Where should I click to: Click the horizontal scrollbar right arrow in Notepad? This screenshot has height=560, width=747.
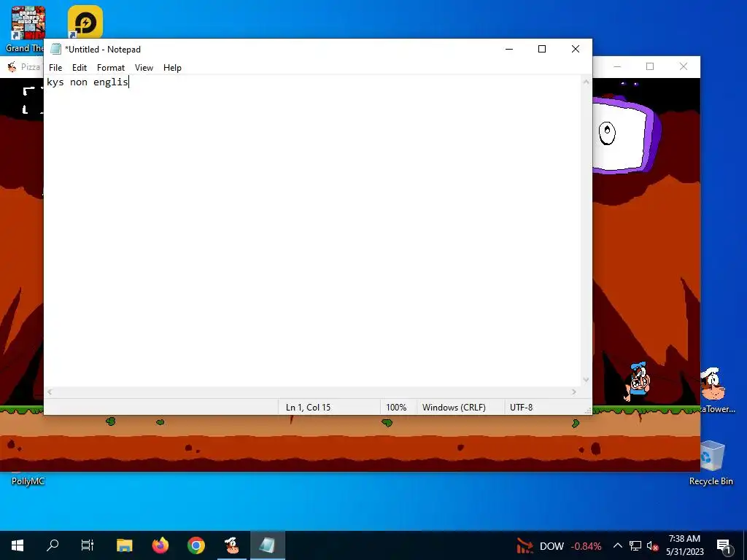(x=573, y=392)
